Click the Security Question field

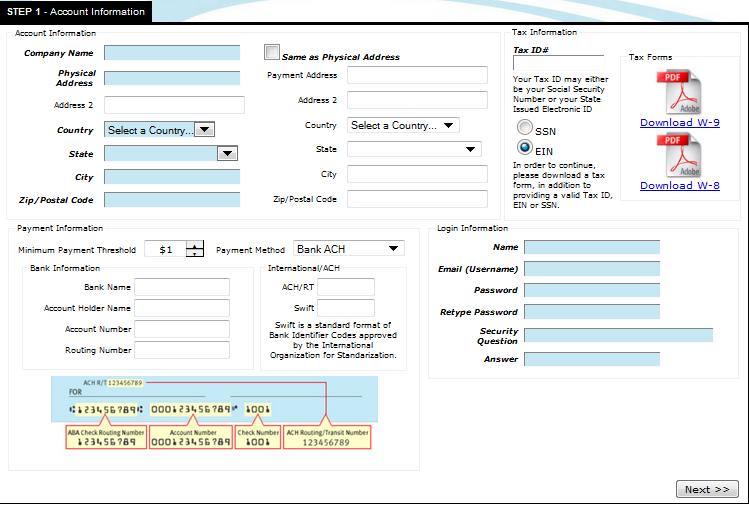click(618, 335)
